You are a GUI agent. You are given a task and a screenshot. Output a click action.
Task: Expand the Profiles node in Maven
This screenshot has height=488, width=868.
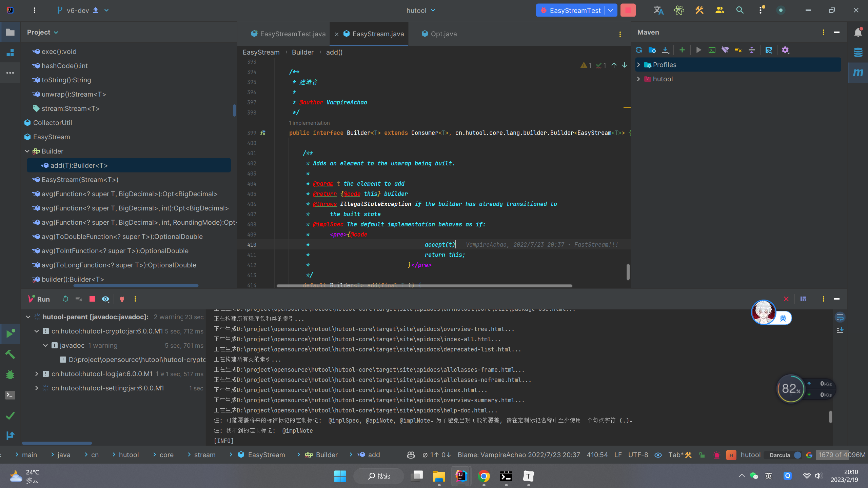638,65
